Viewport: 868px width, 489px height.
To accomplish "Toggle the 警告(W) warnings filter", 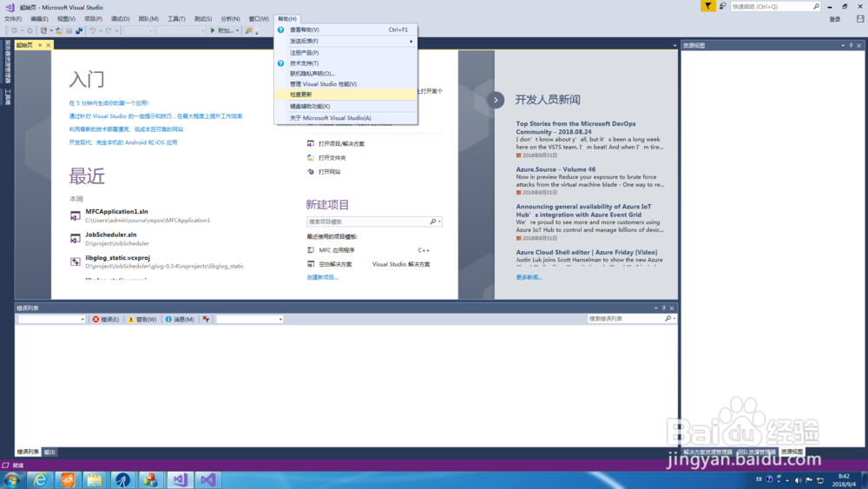I will tap(142, 319).
